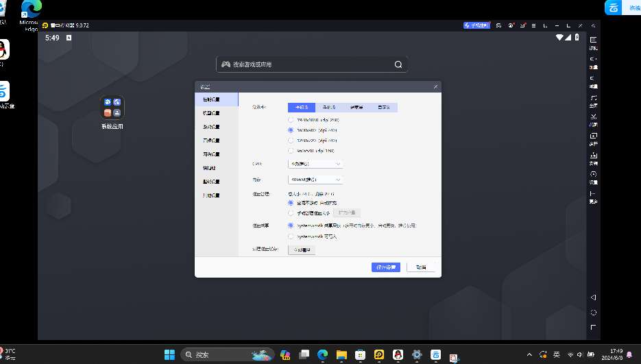Select the 1920x1080 (dpi 280) resolution option

[x=291, y=119]
